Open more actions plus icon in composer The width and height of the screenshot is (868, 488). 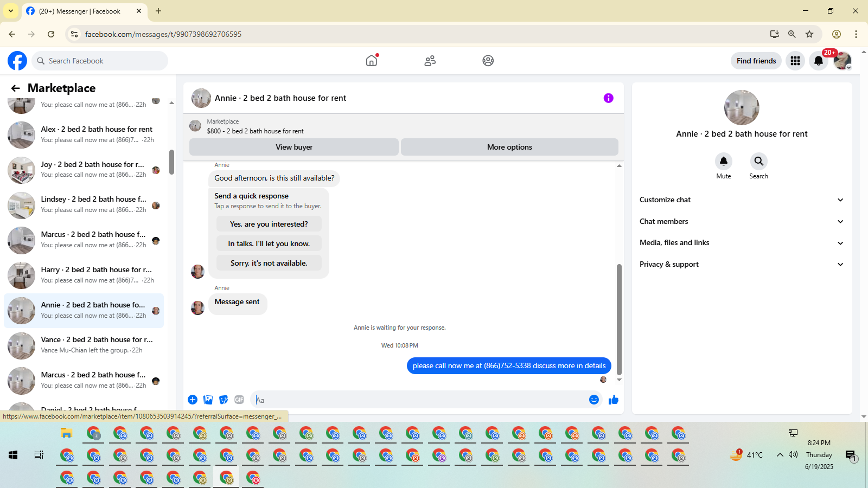click(193, 400)
